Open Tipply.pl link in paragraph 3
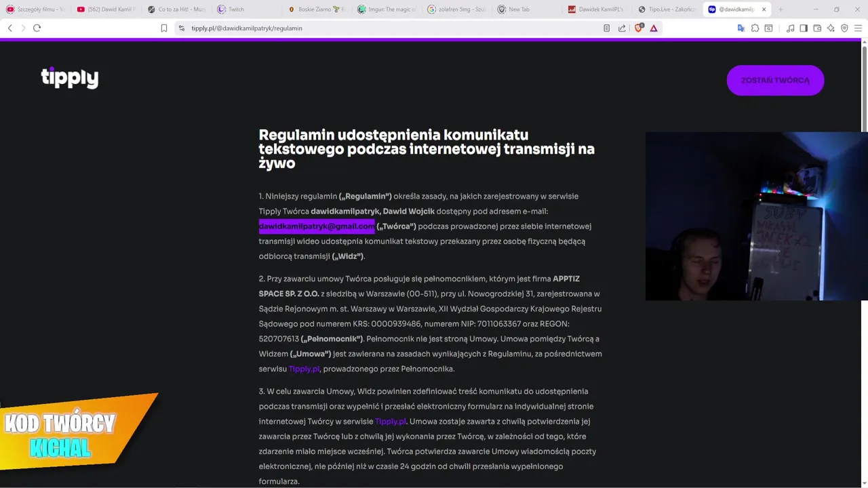 [391, 422]
